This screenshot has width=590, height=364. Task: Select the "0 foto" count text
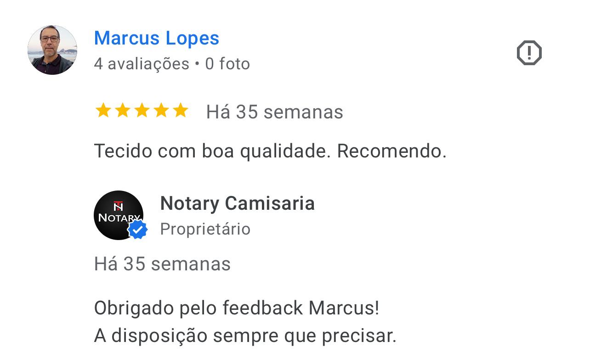coord(227,64)
